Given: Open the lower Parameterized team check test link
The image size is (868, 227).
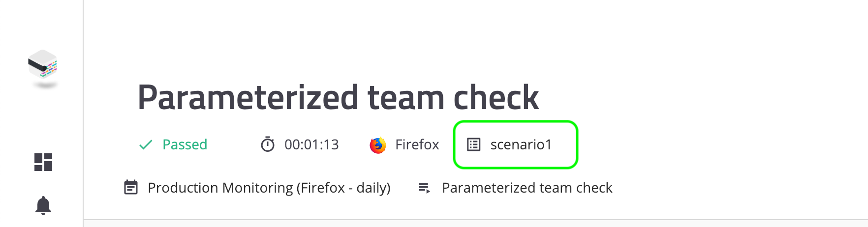Looking at the screenshot, I should (x=527, y=188).
